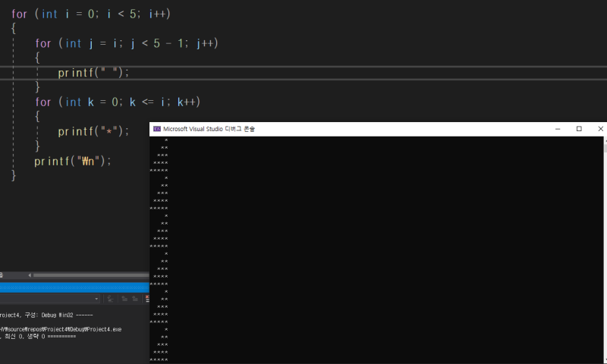Click the editor horizontal scrollbar thumb
Viewport: 607px width, 364px height.
[91, 275]
